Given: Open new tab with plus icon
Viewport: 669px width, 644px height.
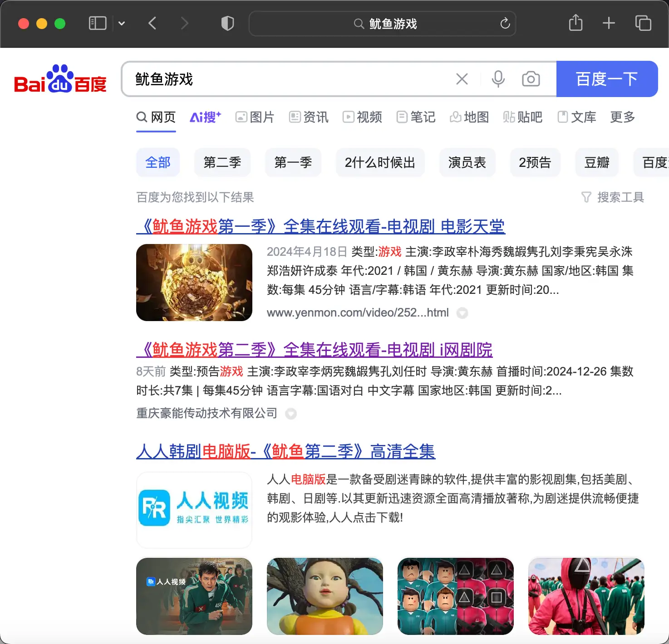Looking at the screenshot, I should tap(609, 23).
